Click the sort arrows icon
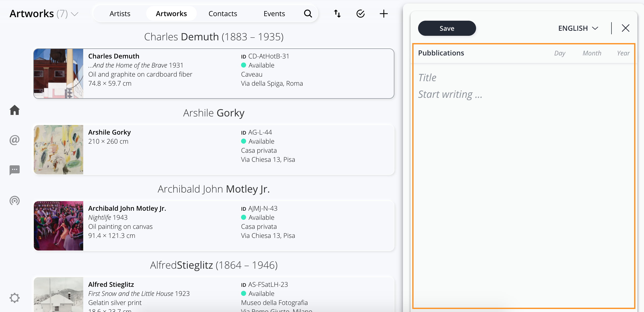Image resolution: width=644 pixels, height=312 pixels. tap(337, 14)
